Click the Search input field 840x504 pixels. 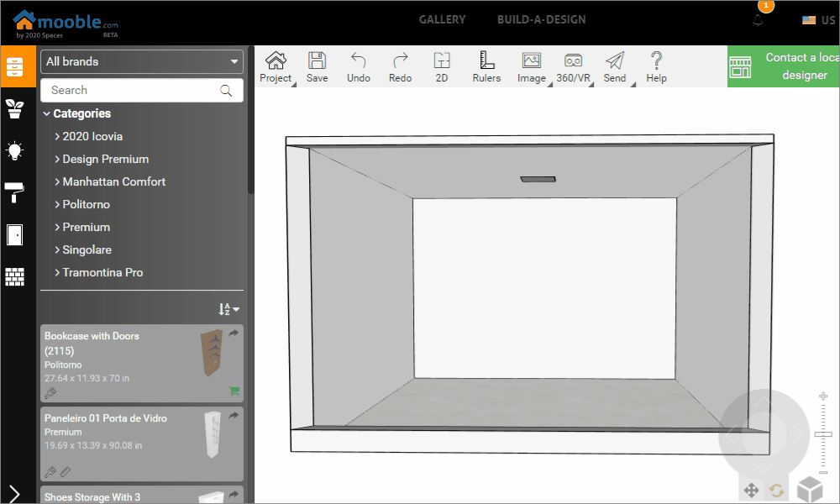pos(141,91)
